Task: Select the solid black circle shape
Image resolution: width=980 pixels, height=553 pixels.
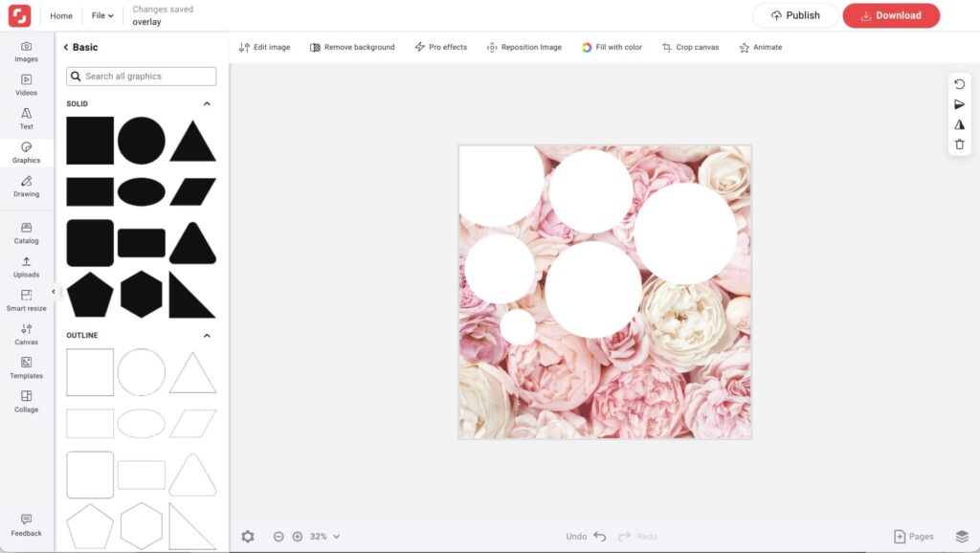Action: pos(142,142)
